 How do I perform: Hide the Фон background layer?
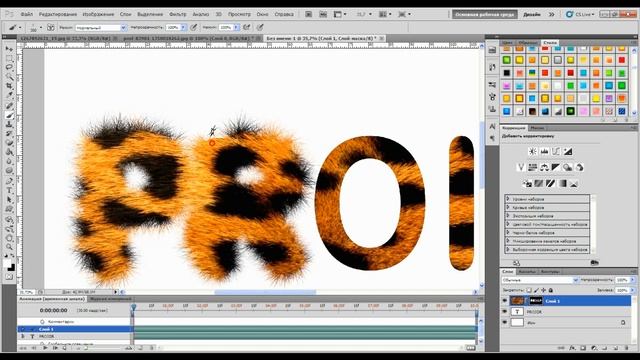point(505,322)
